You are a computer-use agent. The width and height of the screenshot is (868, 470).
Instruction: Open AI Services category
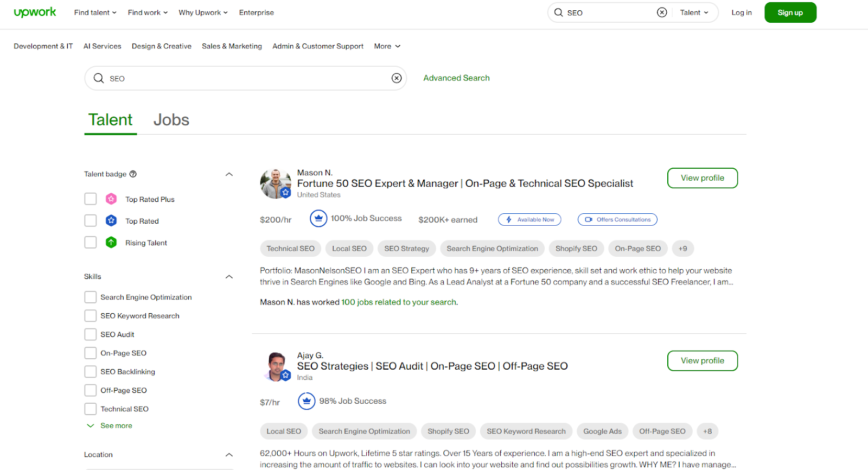click(x=103, y=46)
